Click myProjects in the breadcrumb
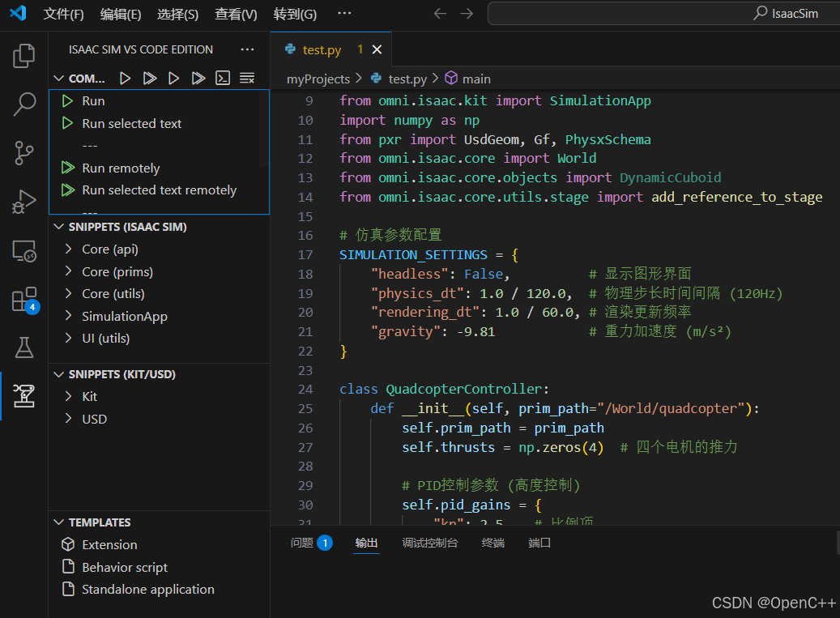840x618 pixels. tap(318, 79)
